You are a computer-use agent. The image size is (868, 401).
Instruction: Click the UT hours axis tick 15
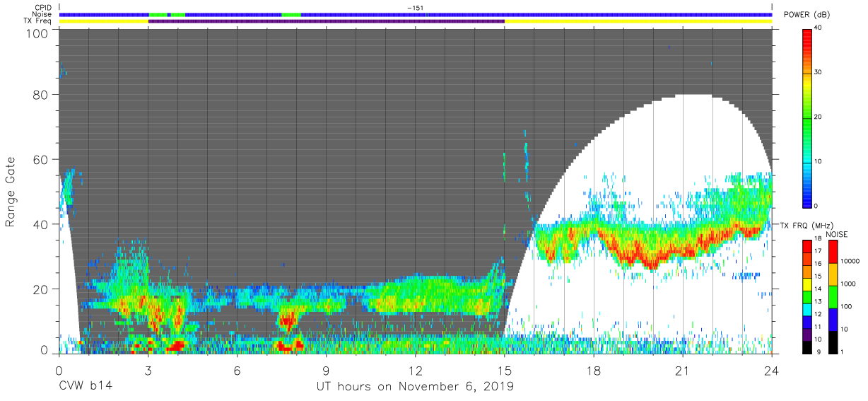click(505, 370)
